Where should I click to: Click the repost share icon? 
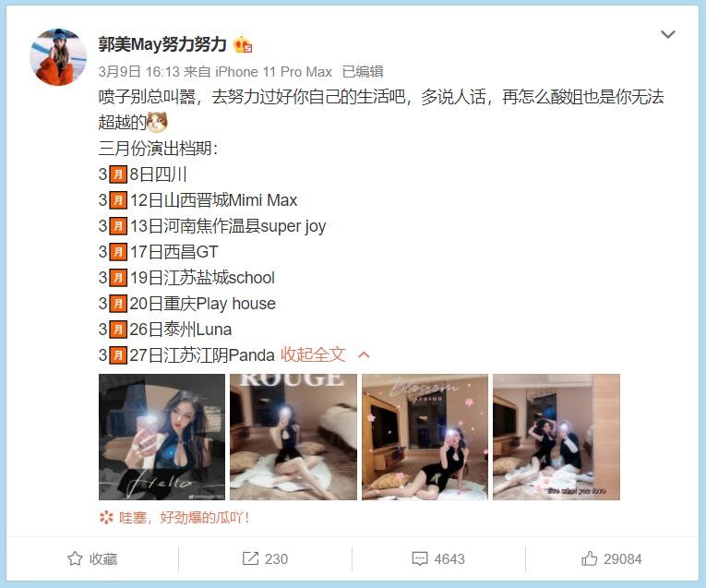pos(250,558)
